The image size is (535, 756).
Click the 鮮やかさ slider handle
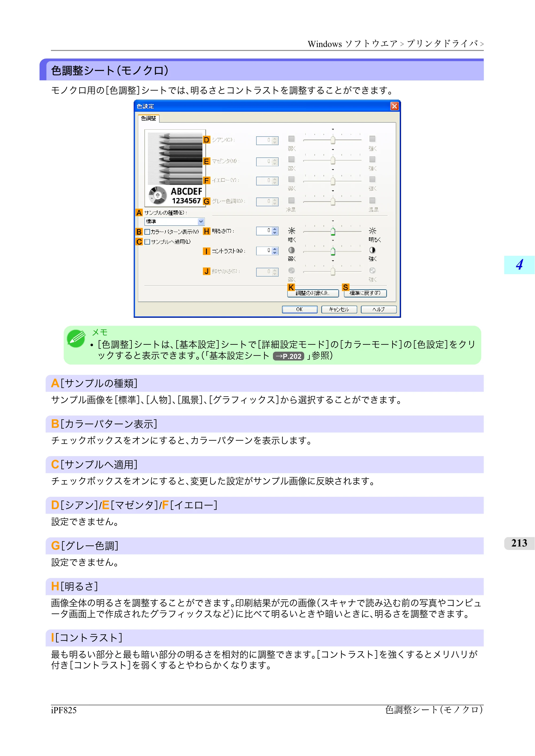[333, 272]
